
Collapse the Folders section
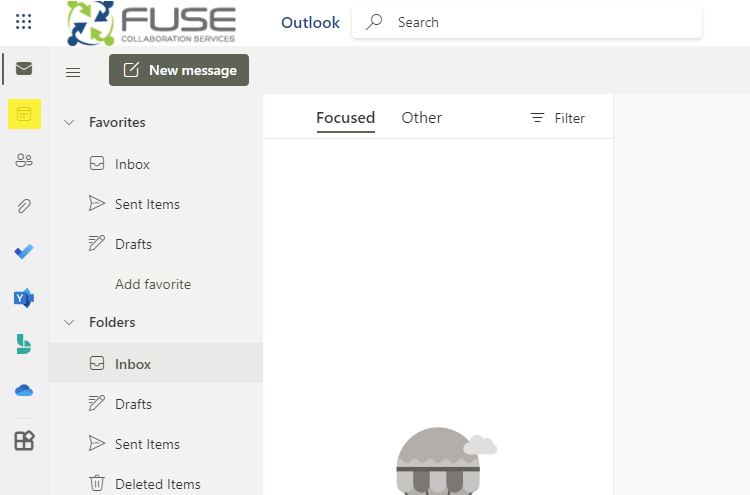pyautogui.click(x=70, y=322)
